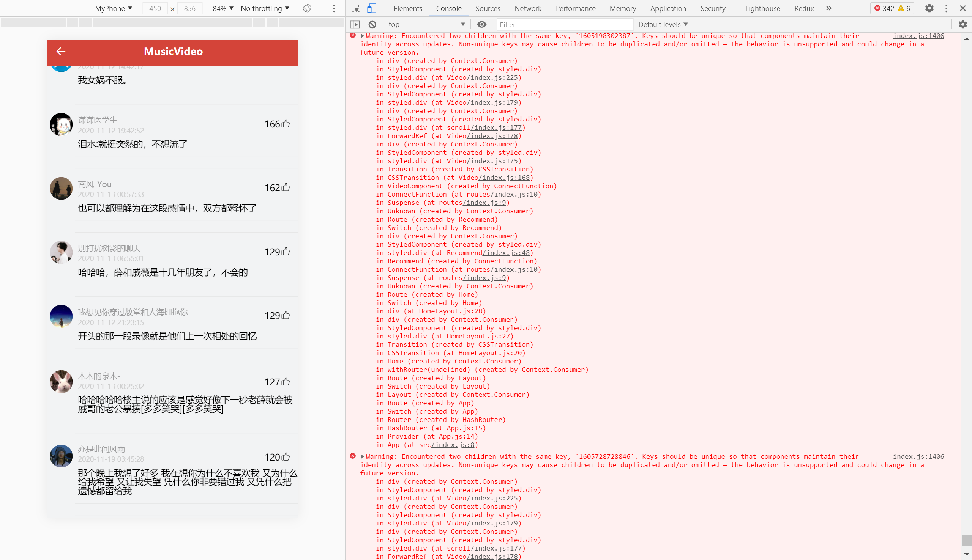This screenshot has width=972, height=560.
Task: Click the inspect element picker icon
Action: 355,8
